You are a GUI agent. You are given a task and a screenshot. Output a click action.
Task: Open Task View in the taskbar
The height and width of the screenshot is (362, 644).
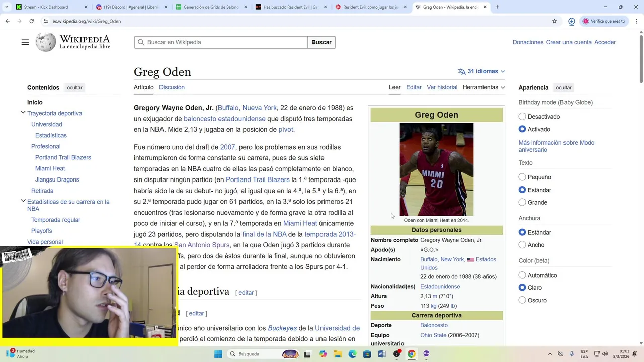tap(307, 354)
